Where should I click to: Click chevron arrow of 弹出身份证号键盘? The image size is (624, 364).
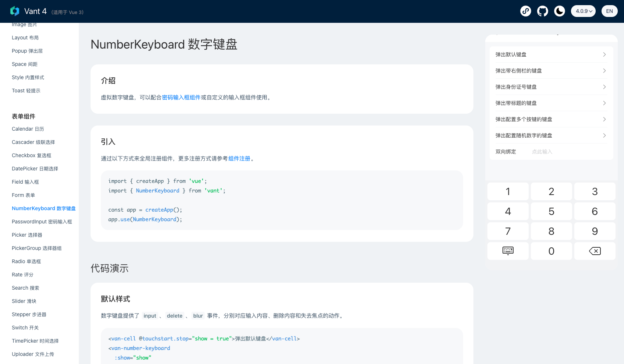(x=604, y=87)
